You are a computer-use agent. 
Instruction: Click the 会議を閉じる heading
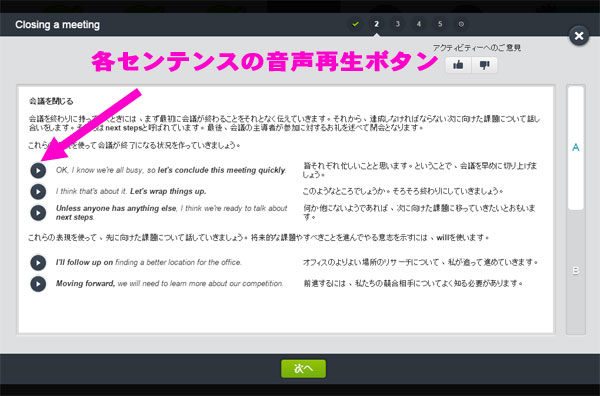[x=51, y=101]
